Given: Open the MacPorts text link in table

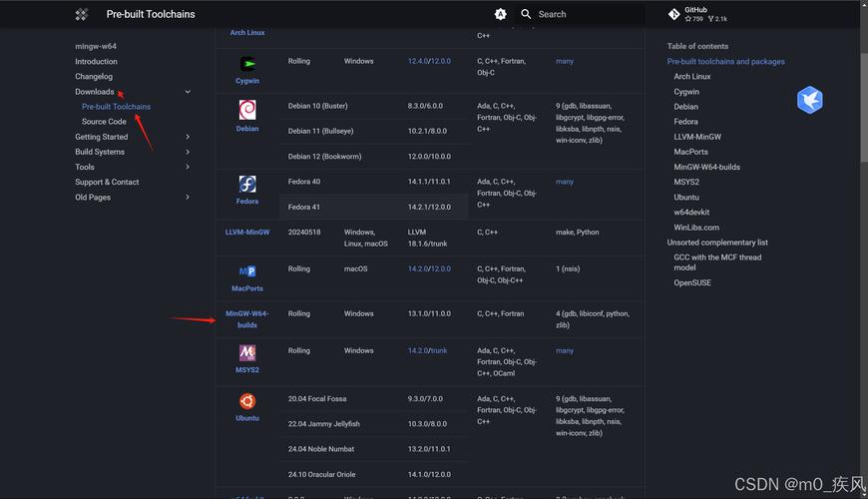Looking at the screenshot, I should tap(247, 288).
